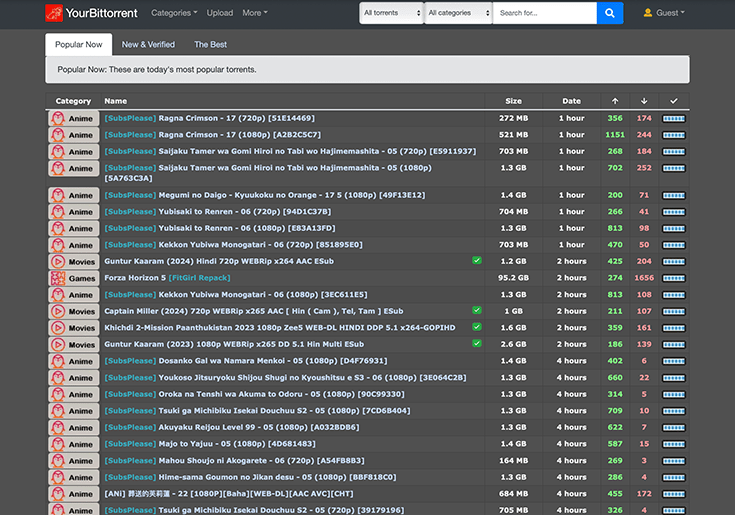Switch to The Best tab
Viewport: 735px width, 515px height.
click(x=210, y=45)
